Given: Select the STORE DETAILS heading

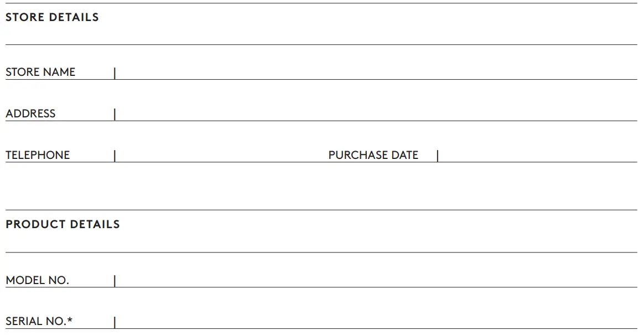Looking at the screenshot, I should [x=52, y=17].
